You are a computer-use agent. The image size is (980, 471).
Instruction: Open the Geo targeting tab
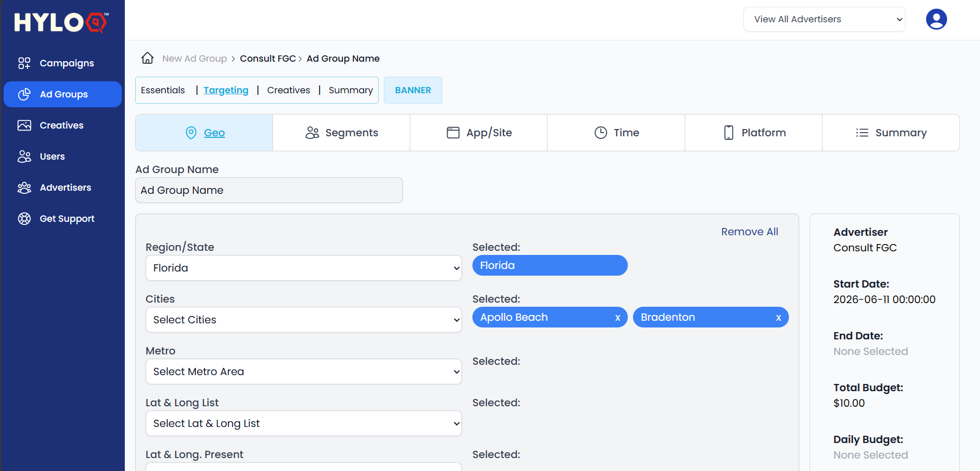[x=204, y=133]
